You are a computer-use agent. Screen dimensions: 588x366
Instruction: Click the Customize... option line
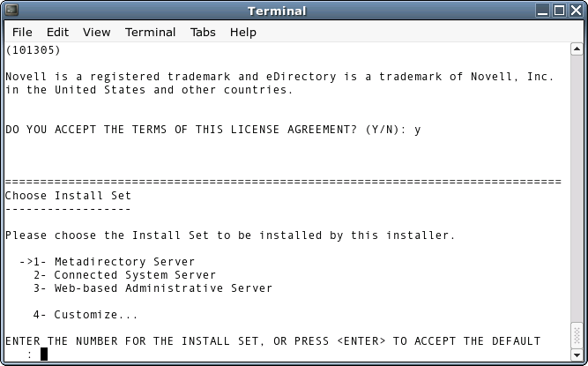tap(96, 315)
